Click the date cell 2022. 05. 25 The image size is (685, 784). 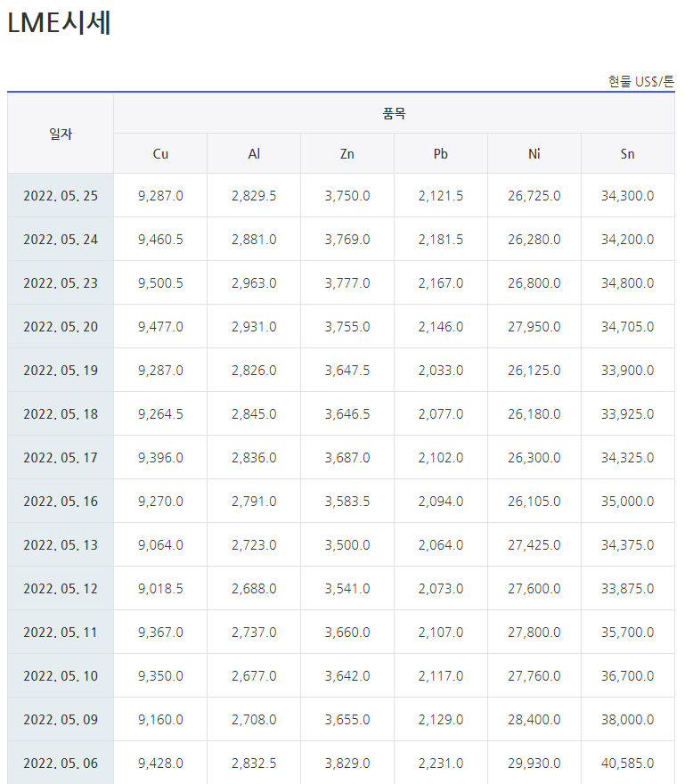pos(61,195)
